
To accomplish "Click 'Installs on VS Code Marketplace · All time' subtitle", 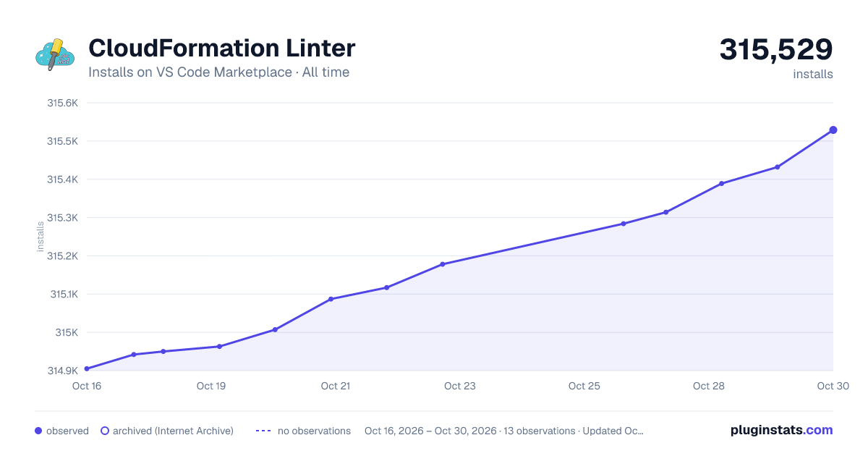I will pyautogui.click(x=218, y=72).
